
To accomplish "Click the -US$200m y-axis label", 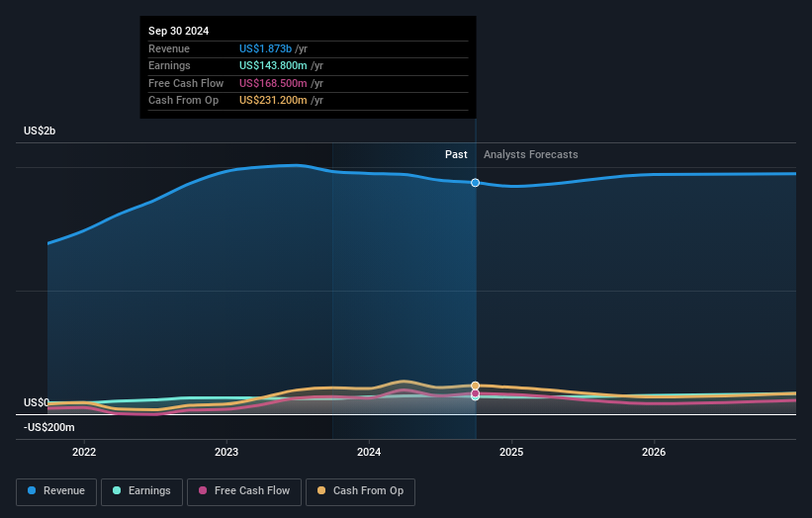I will click(49, 427).
